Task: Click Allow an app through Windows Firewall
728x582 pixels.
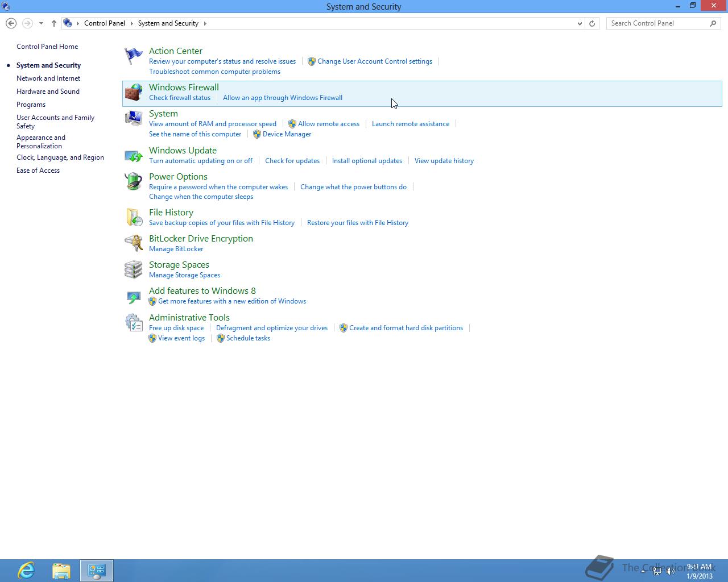Action: click(283, 98)
